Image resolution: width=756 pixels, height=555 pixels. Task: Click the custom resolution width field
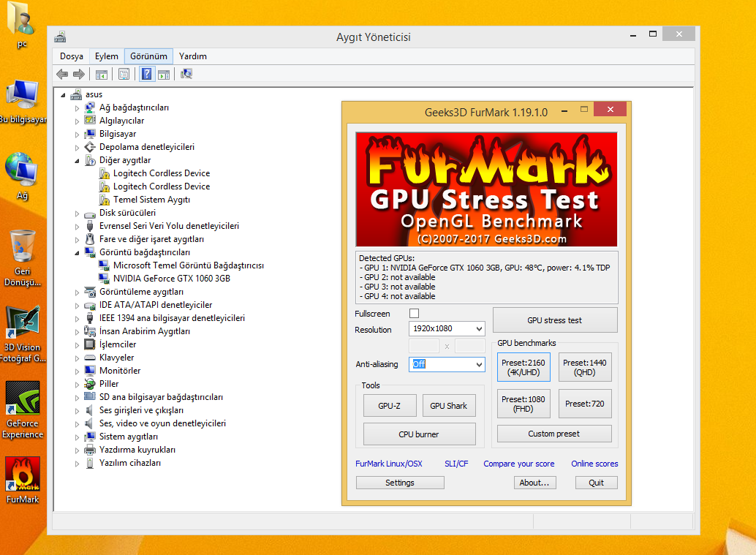424,346
